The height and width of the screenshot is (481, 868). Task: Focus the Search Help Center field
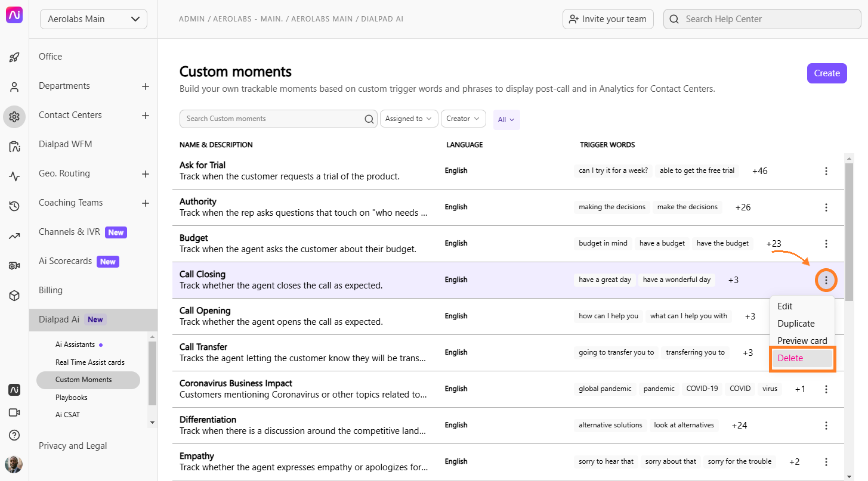coord(762,19)
